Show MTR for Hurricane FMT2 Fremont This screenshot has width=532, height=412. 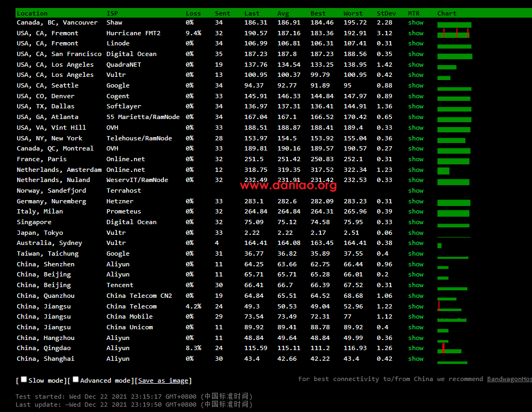pos(416,33)
